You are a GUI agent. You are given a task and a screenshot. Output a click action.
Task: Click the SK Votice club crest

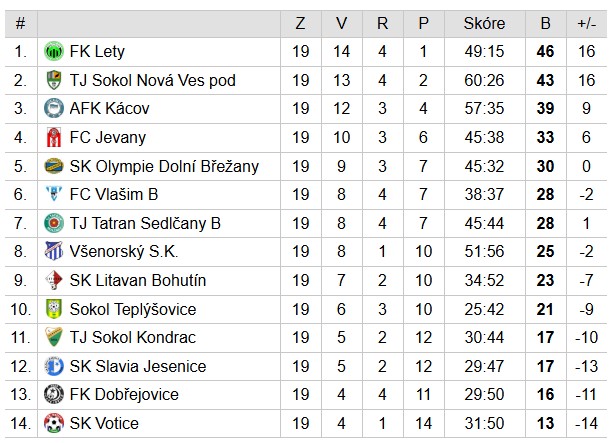[54, 424]
